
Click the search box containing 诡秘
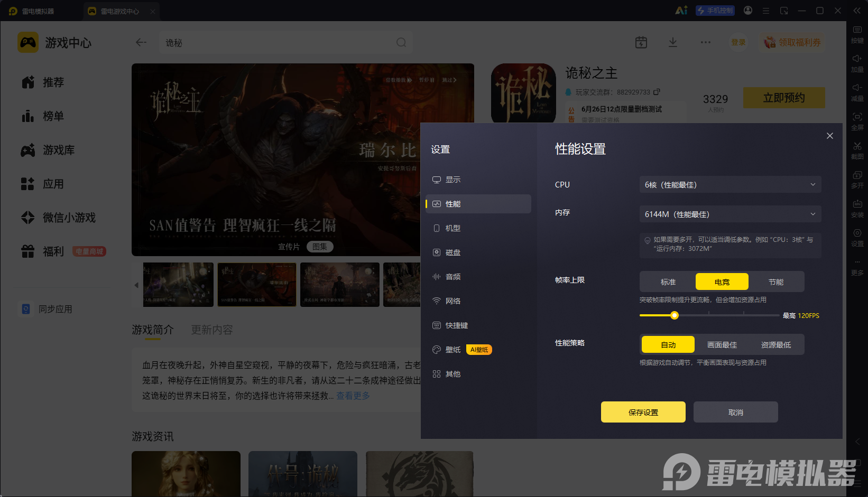point(285,42)
